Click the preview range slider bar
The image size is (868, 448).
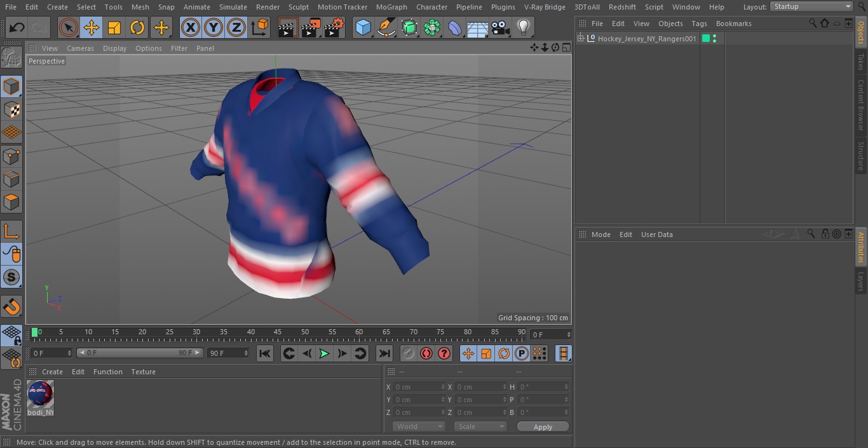(139, 353)
